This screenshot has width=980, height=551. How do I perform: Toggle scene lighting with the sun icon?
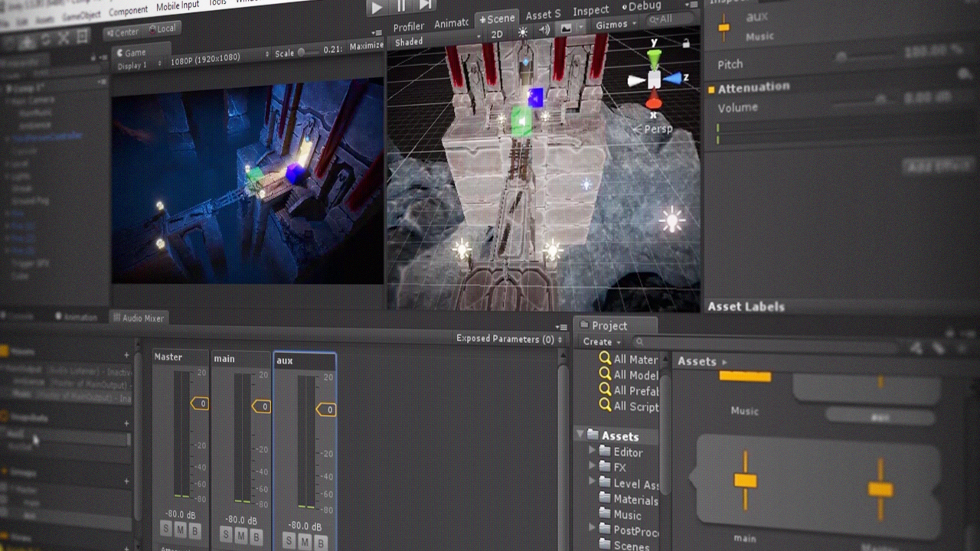pyautogui.click(x=523, y=30)
